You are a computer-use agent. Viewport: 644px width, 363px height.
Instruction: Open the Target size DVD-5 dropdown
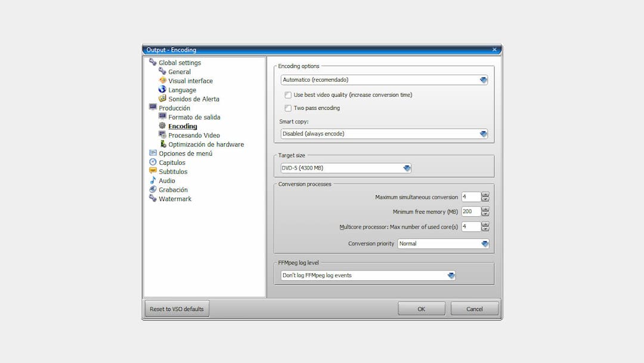(x=406, y=168)
